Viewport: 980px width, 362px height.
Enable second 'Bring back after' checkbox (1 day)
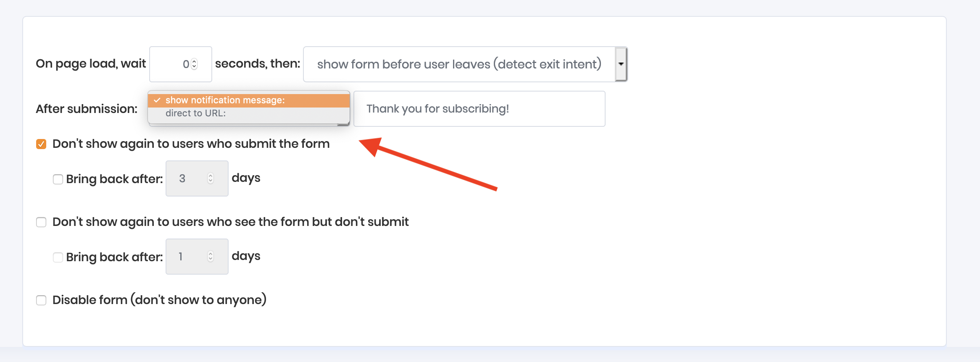(x=58, y=257)
